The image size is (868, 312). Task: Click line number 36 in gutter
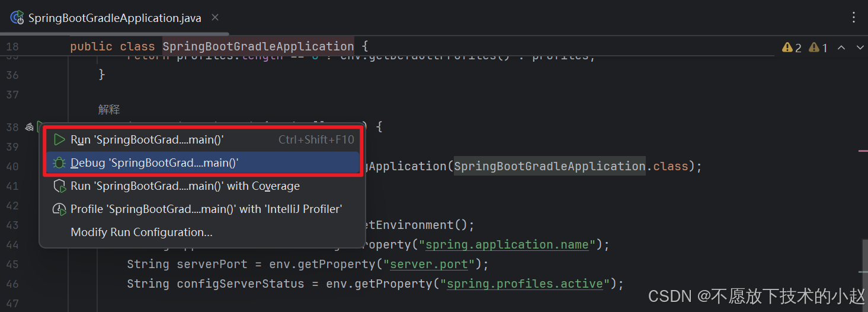pyautogui.click(x=12, y=75)
